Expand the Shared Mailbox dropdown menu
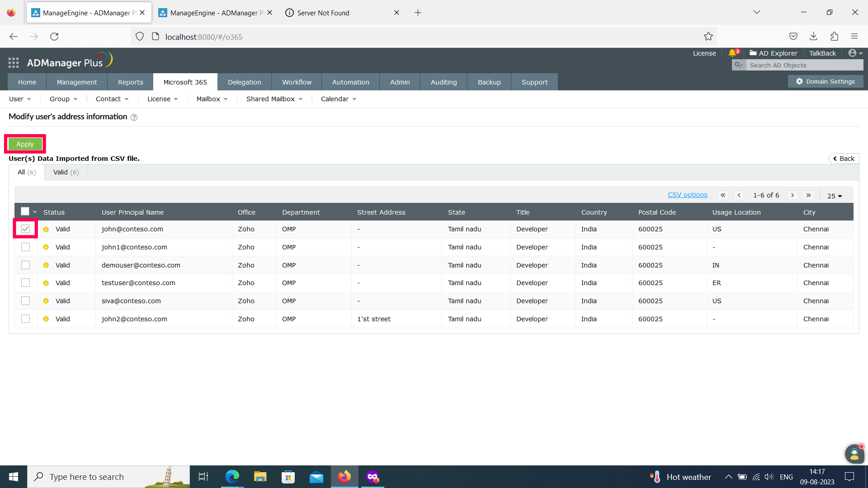Viewport: 868px width, 488px height. tap(274, 99)
